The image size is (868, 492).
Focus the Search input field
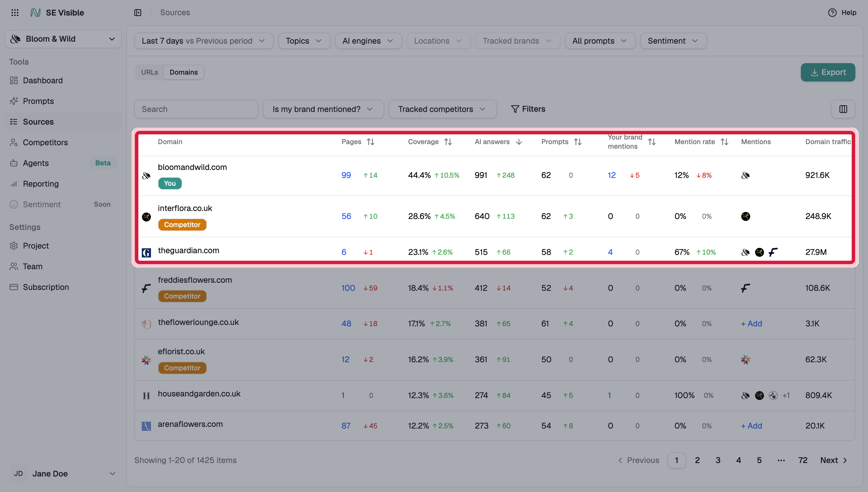point(196,109)
